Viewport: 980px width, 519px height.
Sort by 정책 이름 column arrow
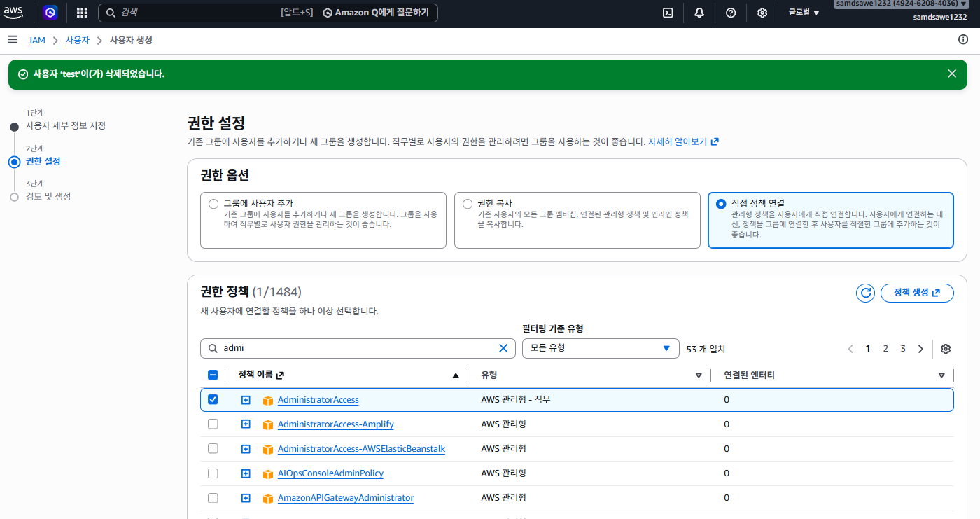pos(456,375)
